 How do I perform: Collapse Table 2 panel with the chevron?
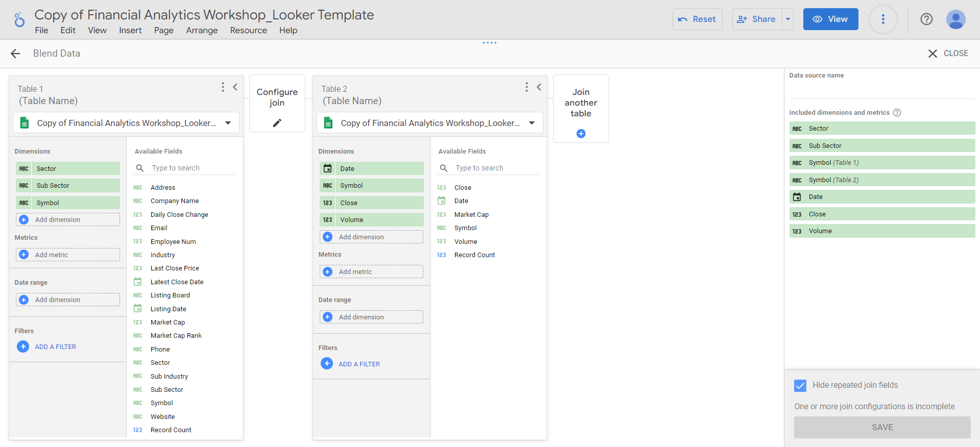539,87
